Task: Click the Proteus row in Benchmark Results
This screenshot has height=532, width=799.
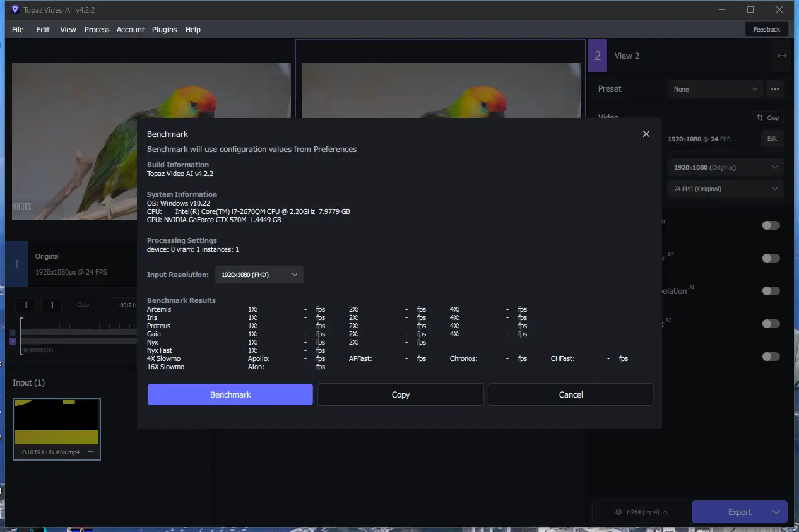Action: coord(337,326)
